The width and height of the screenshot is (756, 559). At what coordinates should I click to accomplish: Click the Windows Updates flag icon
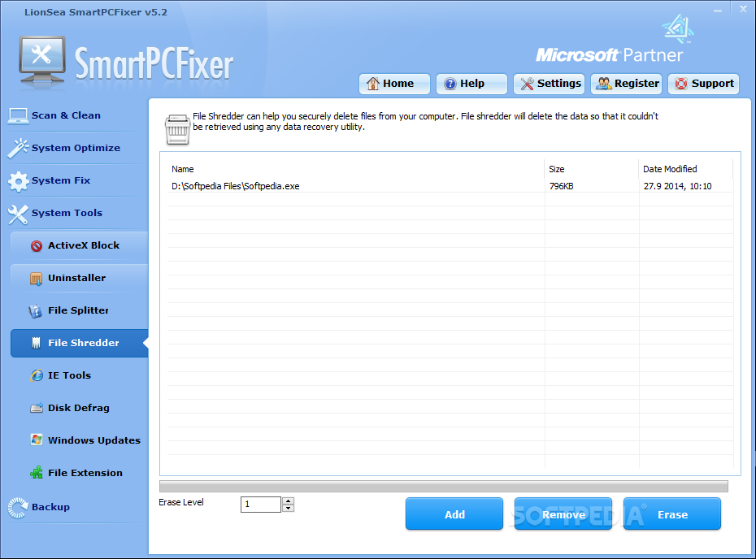[x=37, y=440]
